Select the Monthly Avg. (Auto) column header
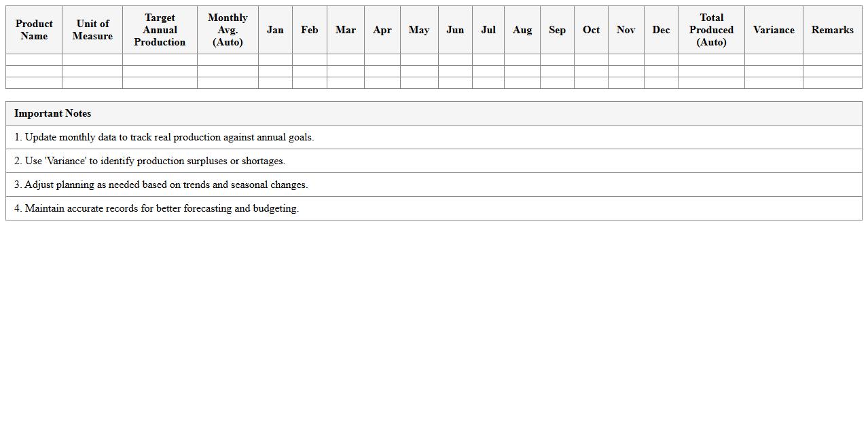 pyautogui.click(x=228, y=30)
